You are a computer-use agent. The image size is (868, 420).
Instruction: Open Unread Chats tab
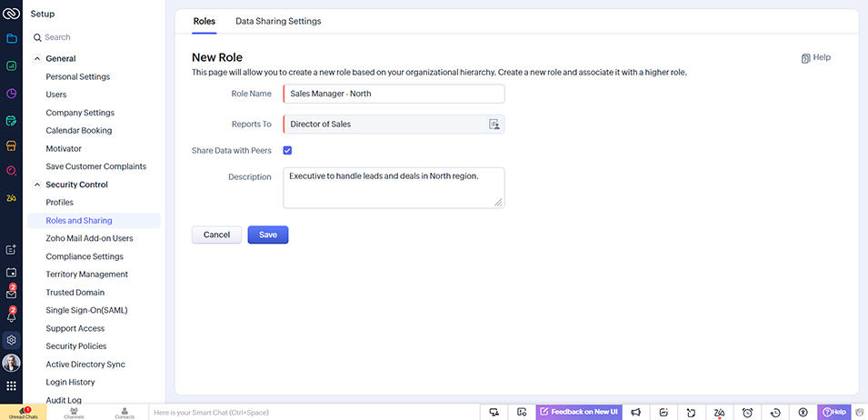tap(24, 412)
